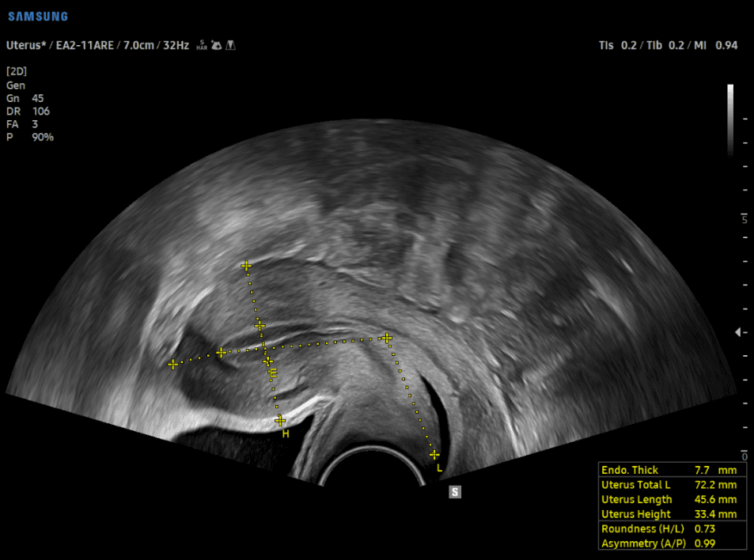
Task: Click the grayscale bar at top right
Action: click(x=730, y=119)
